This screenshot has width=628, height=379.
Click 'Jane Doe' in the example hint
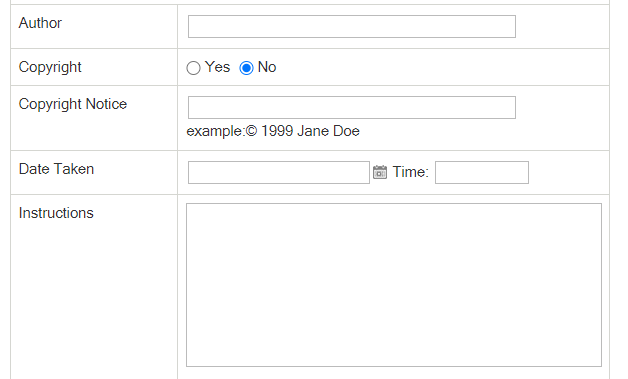[328, 131]
